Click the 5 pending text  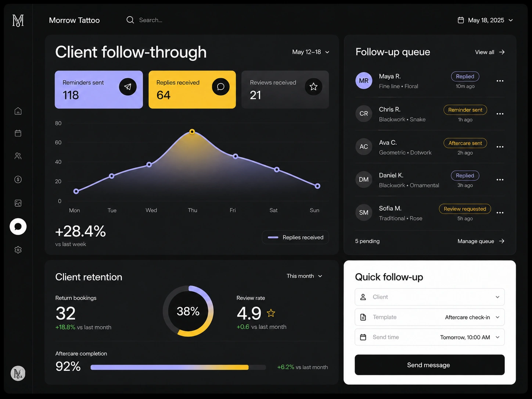(x=367, y=241)
